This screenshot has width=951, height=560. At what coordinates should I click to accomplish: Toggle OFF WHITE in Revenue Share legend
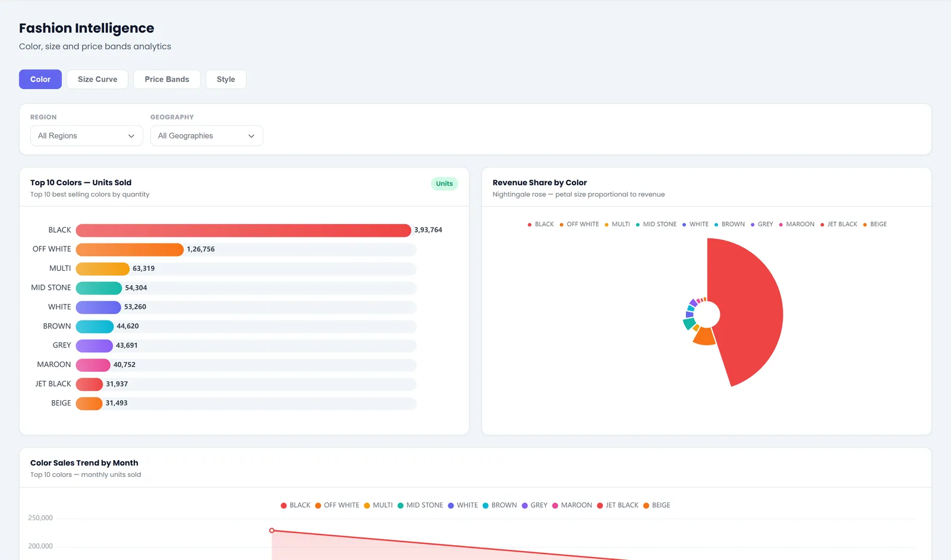579,224
